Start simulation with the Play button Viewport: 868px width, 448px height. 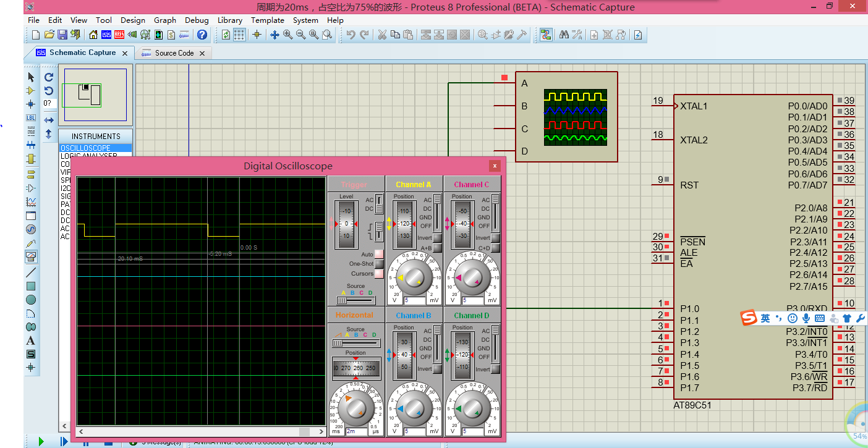(x=41, y=442)
